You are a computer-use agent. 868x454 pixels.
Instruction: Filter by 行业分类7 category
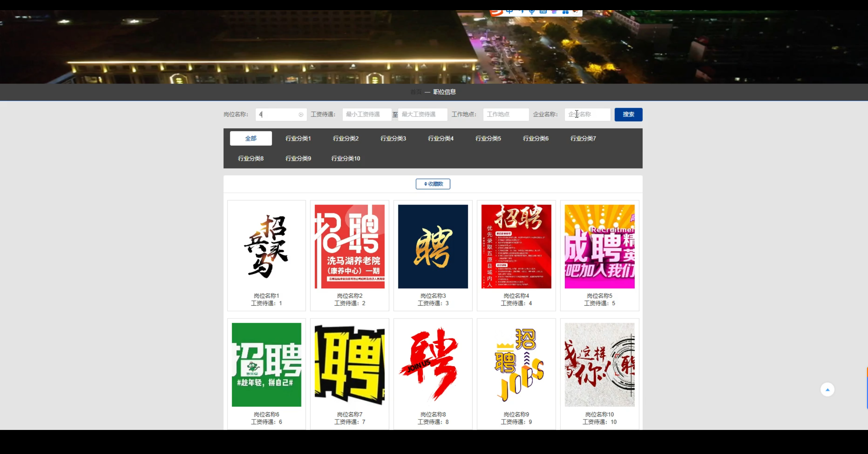click(583, 138)
